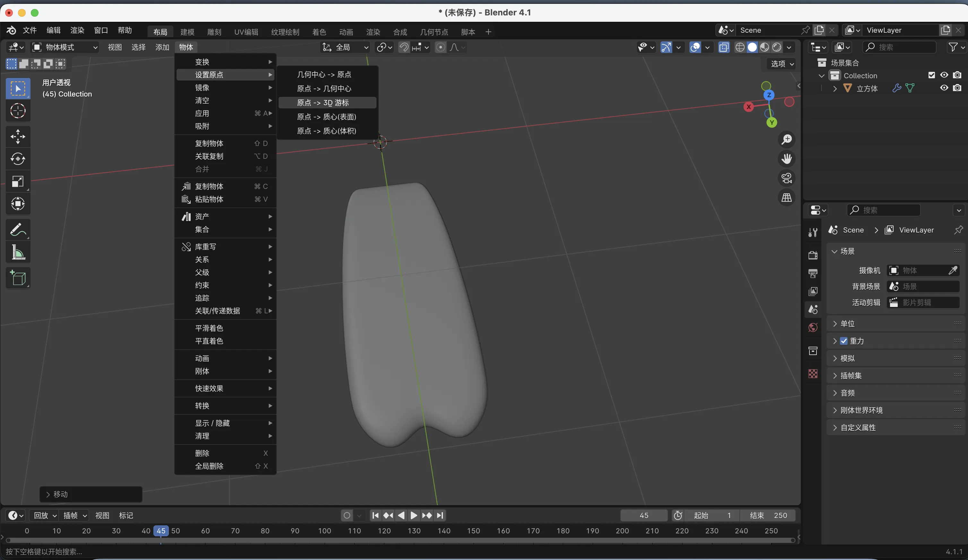Uncheck the Collection exclude checkbox

[931, 75]
